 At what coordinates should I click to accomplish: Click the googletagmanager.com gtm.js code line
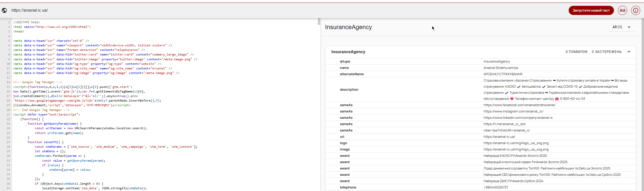tap(87, 101)
